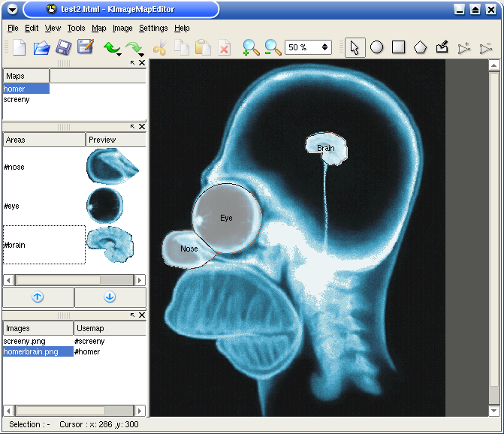Viewport: 504px width, 434px height.
Task: Select the Freehand polygon tool
Action: click(442, 47)
